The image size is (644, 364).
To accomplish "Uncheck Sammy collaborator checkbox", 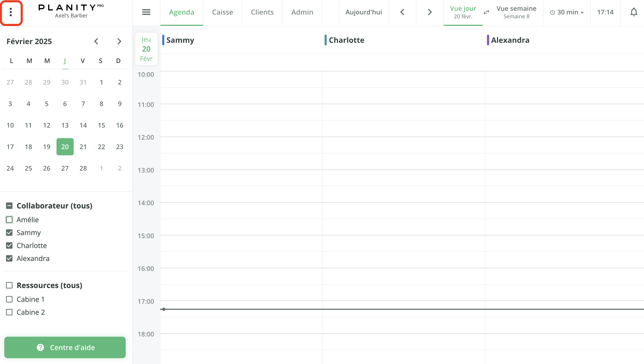I will (9, 233).
